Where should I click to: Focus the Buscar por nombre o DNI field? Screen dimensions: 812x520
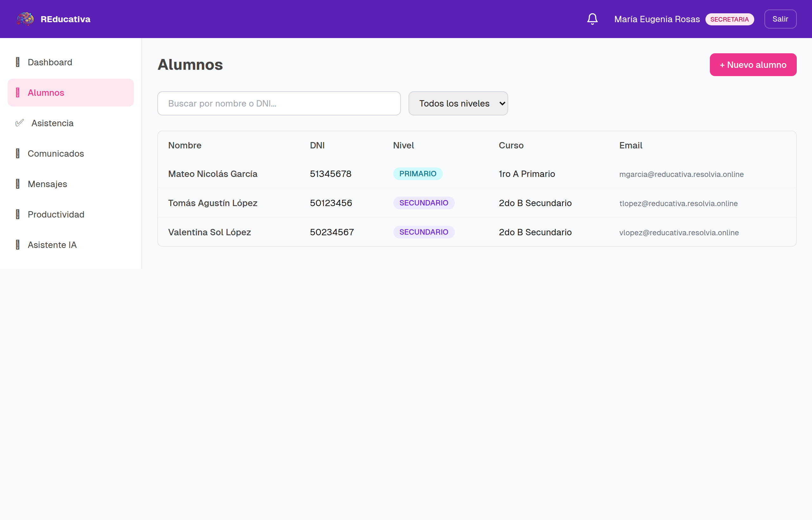[x=279, y=103]
